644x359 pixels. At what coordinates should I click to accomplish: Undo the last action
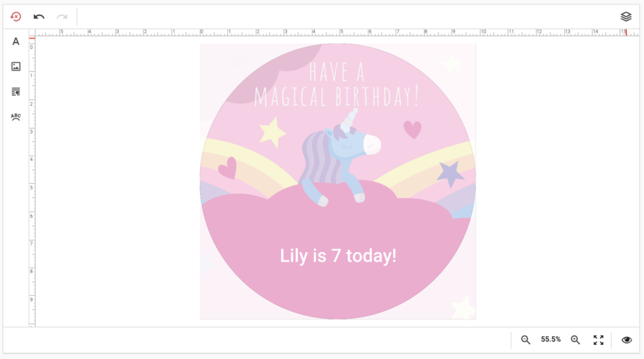39,17
